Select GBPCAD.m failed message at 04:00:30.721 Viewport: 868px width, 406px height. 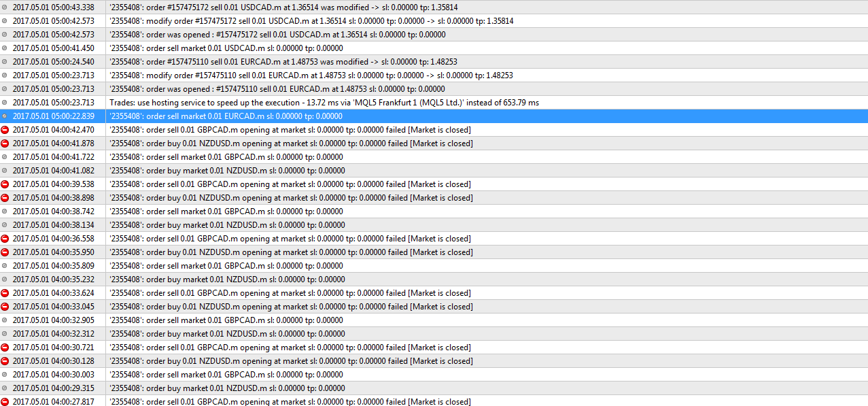coord(290,348)
